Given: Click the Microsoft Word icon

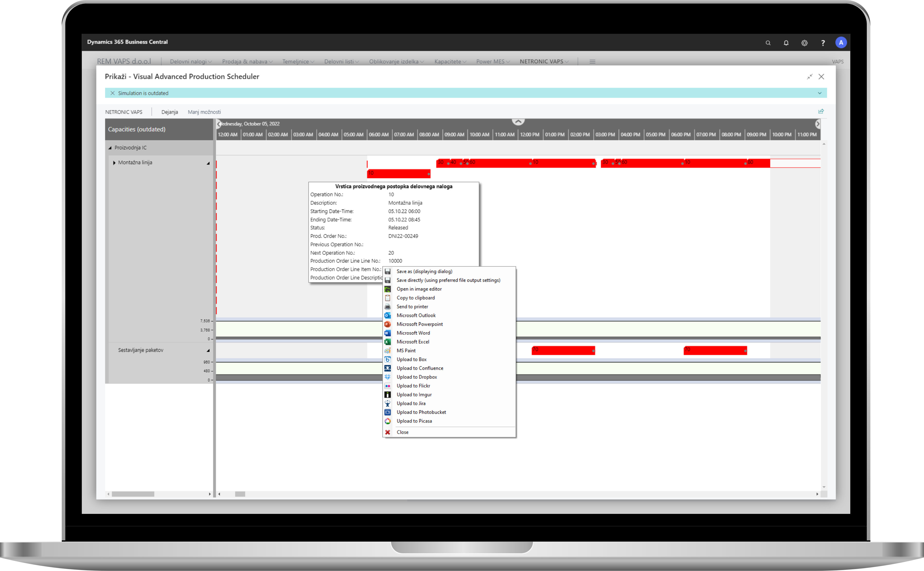Looking at the screenshot, I should pyautogui.click(x=388, y=333).
